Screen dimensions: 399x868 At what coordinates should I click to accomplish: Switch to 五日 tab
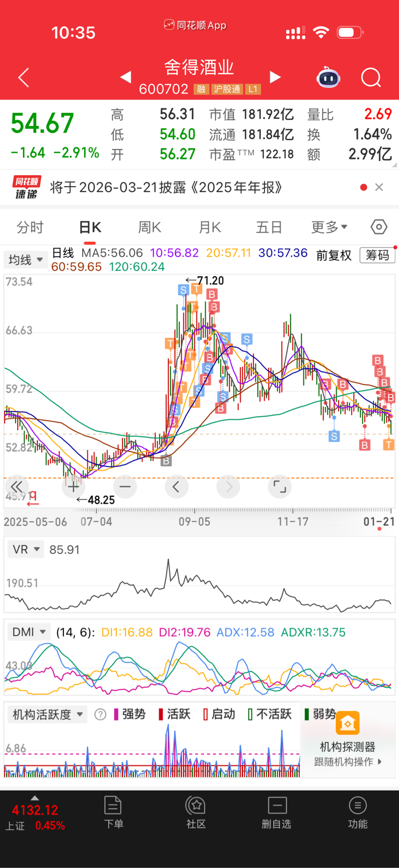[x=269, y=228]
